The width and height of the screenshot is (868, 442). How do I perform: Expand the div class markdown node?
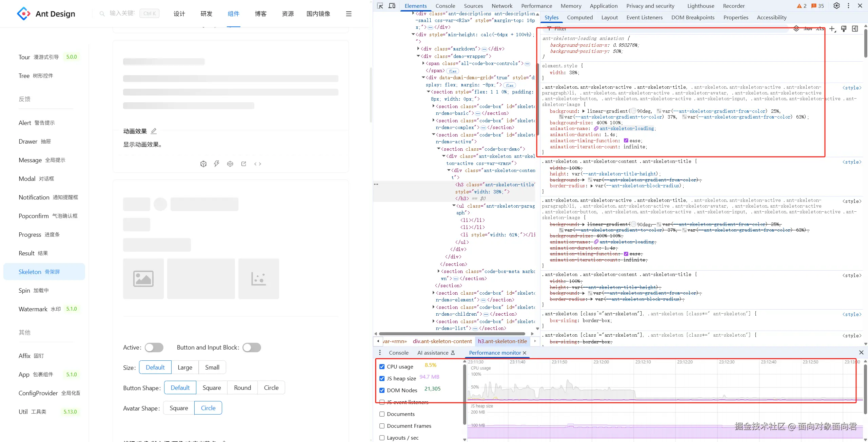tap(418, 49)
